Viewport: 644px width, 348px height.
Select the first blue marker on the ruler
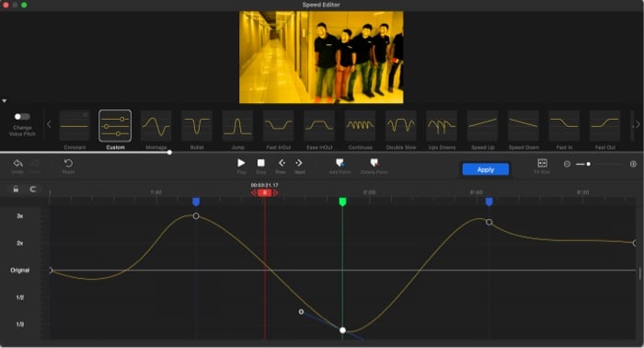[196, 202]
